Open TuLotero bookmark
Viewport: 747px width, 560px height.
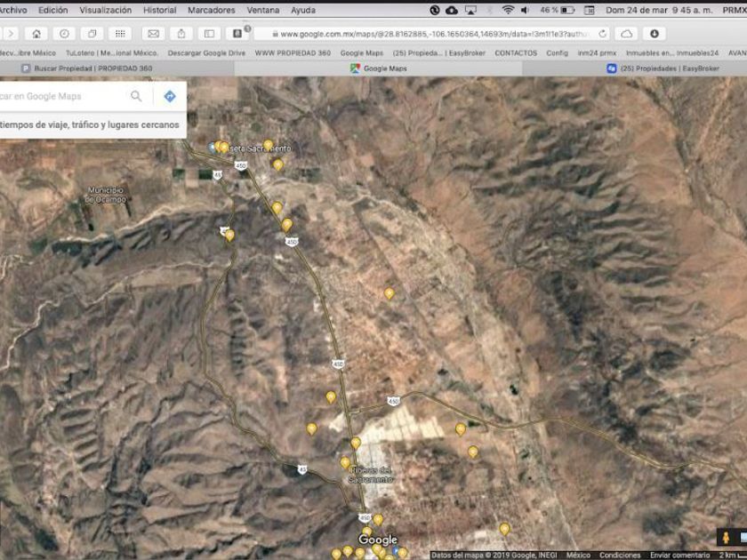coord(111,52)
